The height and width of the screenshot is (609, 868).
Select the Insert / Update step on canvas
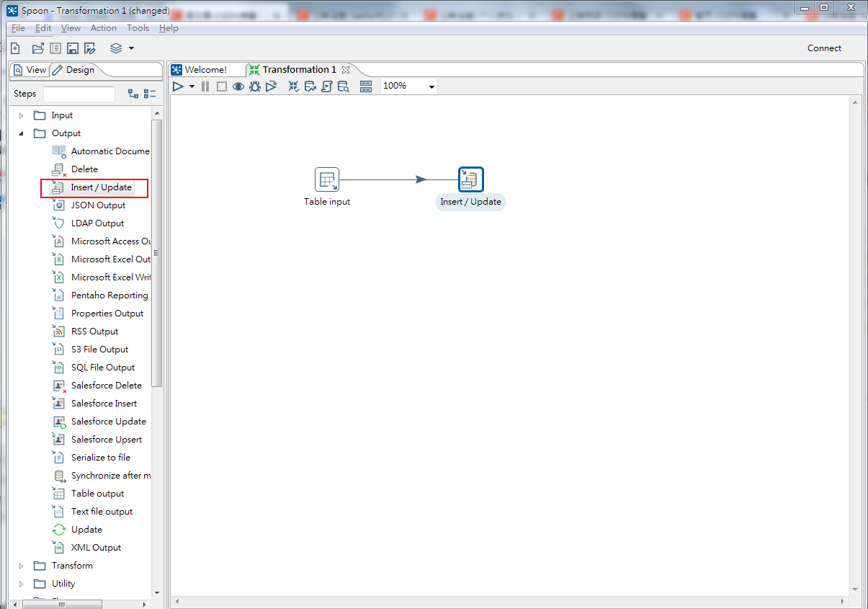(471, 179)
